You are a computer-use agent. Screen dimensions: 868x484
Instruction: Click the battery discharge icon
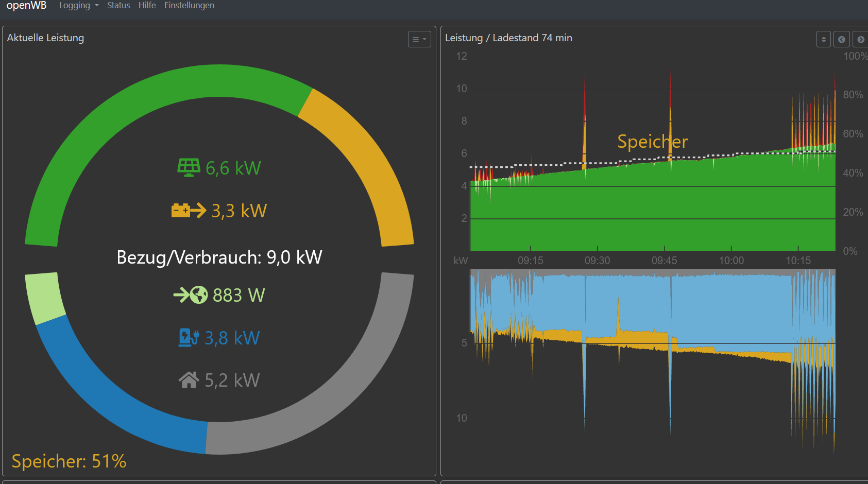(x=189, y=211)
